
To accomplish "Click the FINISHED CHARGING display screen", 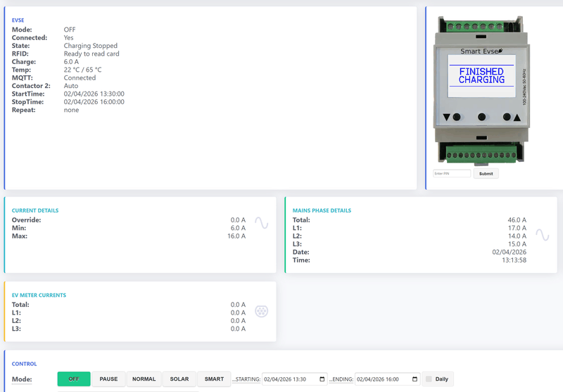I will (x=481, y=76).
